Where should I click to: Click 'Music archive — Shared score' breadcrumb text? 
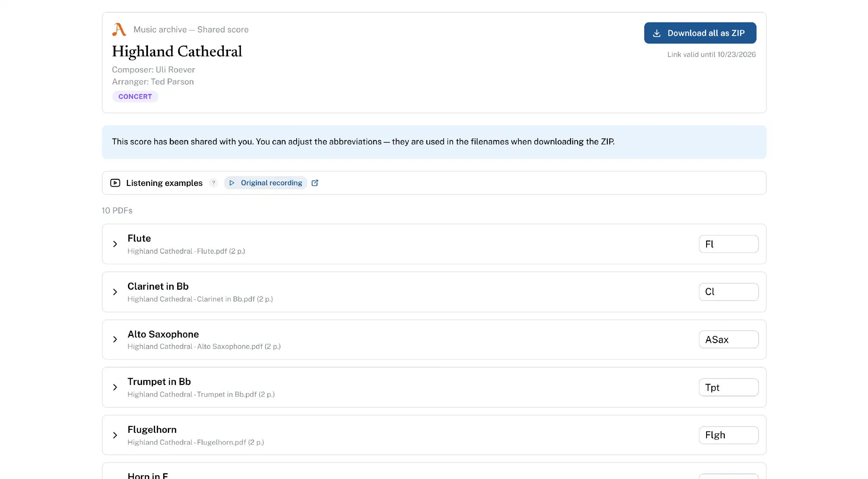(191, 30)
